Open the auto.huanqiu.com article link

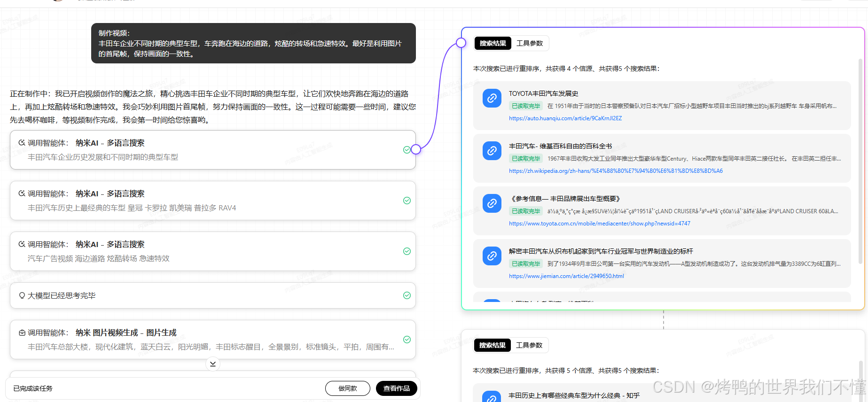point(565,118)
